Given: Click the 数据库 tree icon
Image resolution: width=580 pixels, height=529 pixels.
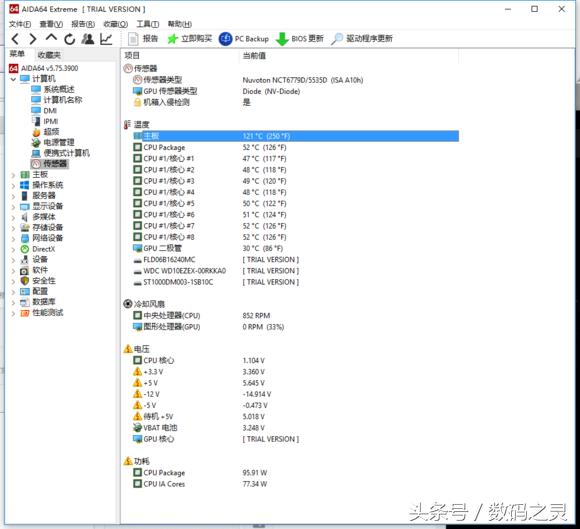Looking at the screenshot, I should [x=24, y=302].
